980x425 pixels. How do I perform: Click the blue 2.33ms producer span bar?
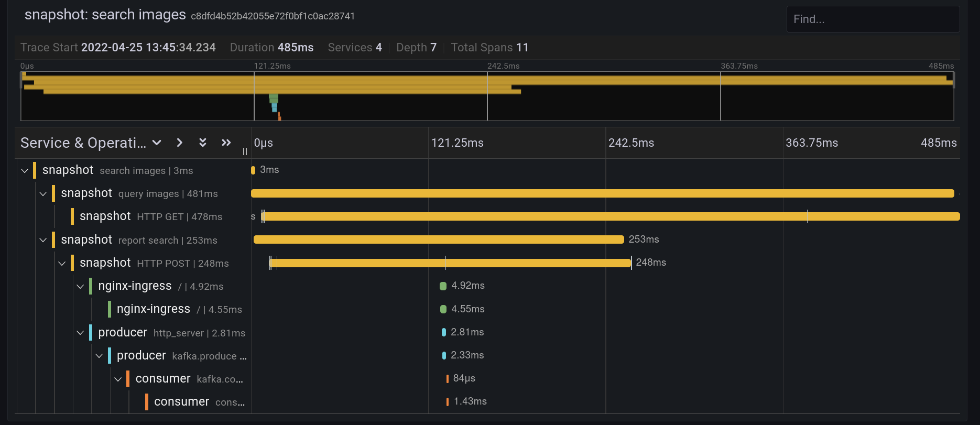click(444, 355)
